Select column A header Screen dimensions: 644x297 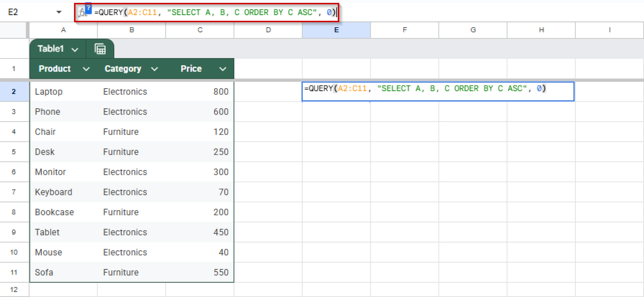[63, 30]
